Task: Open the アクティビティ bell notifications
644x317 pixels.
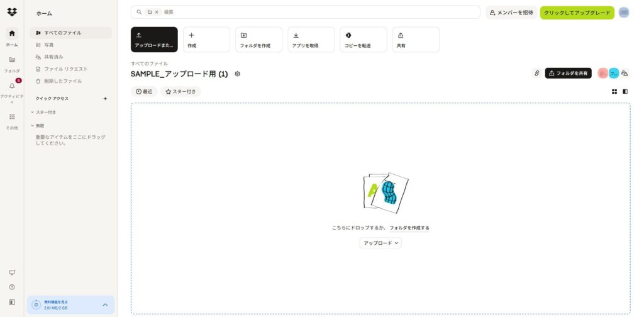Action: click(12, 86)
